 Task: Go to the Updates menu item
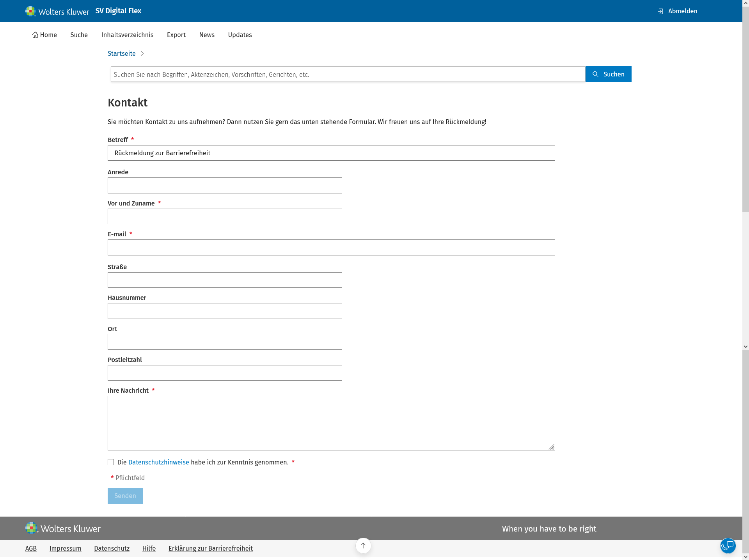240,35
